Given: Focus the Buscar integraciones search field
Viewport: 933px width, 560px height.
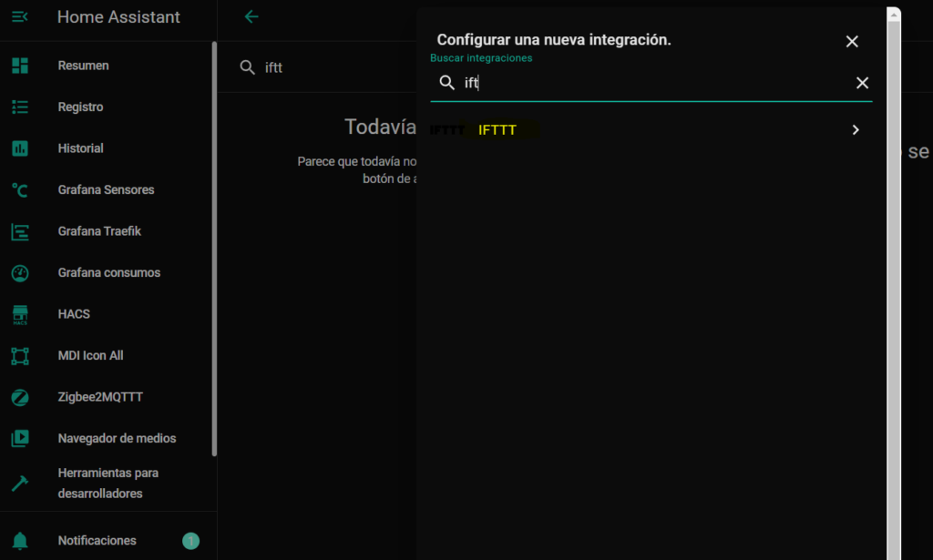Looking at the screenshot, I should (651, 83).
